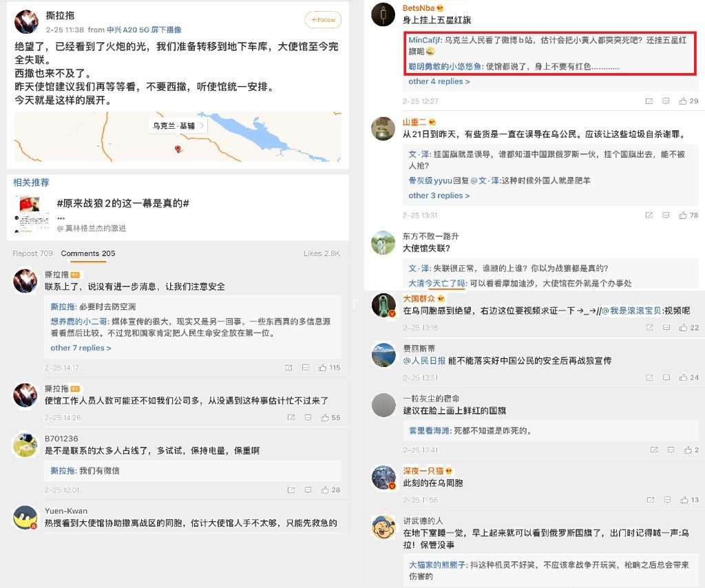
Task: Follow the user 撕拉拖
Action: pyautogui.click(x=323, y=20)
